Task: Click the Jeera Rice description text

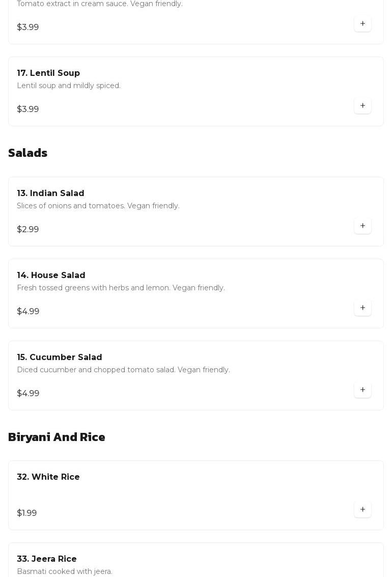Action: [x=65, y=571]
